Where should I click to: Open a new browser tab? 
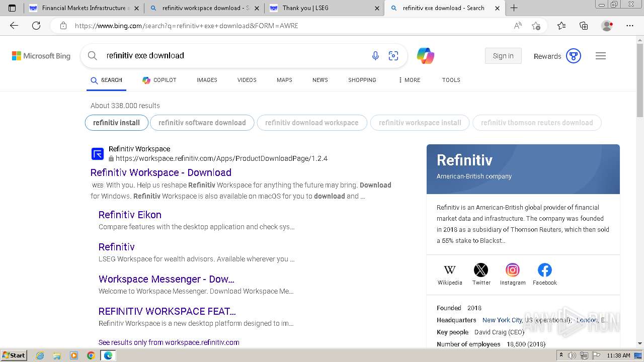pos(514,8)
